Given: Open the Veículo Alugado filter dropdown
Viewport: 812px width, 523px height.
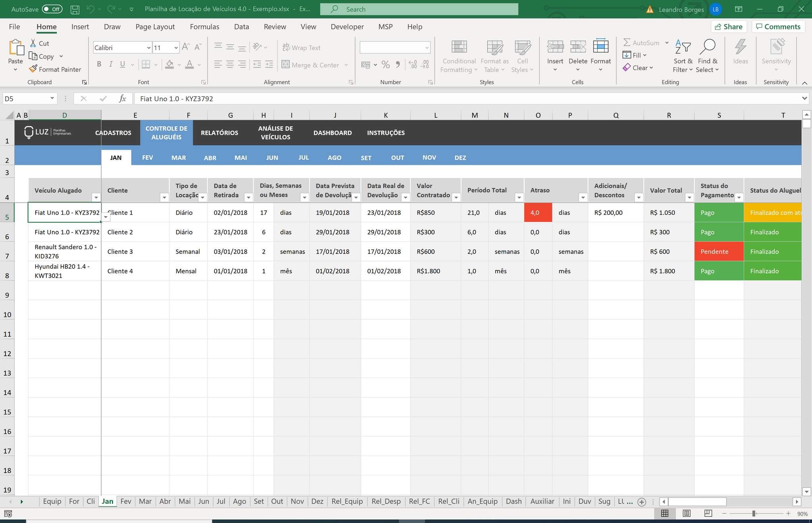Looking at the screenshot, I should pos(96,197).
